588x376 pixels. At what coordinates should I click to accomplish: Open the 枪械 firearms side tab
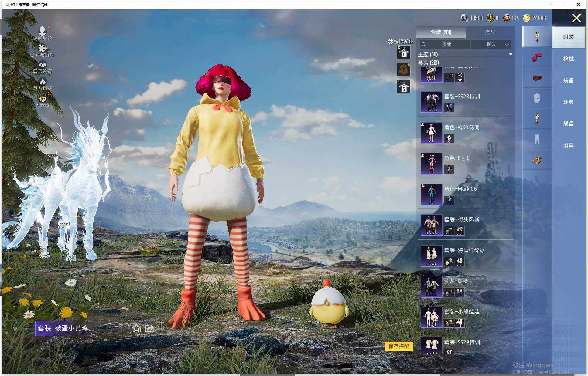coord(568,59)
